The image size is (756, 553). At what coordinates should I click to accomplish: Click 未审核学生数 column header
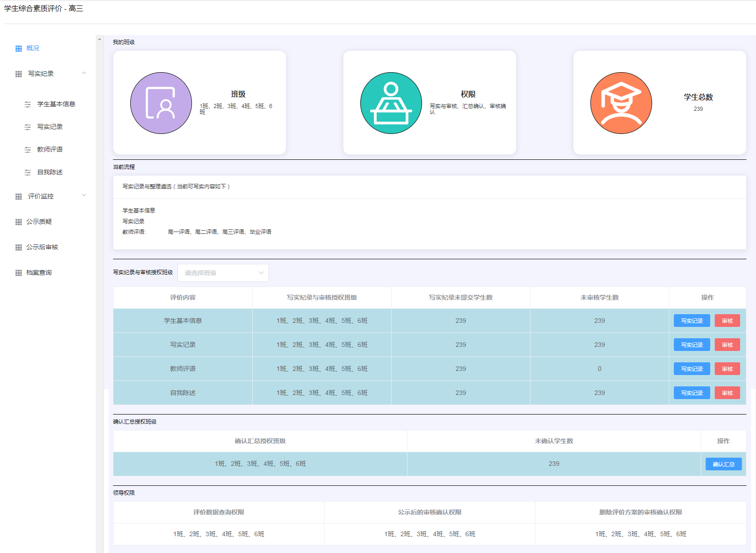pyautogui.click(x=599, y=297)
